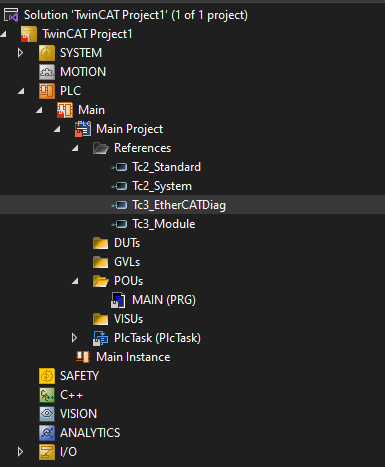Select the Tc3_Module library reference
Screen dimensions: 385x467
coord(164,224)
